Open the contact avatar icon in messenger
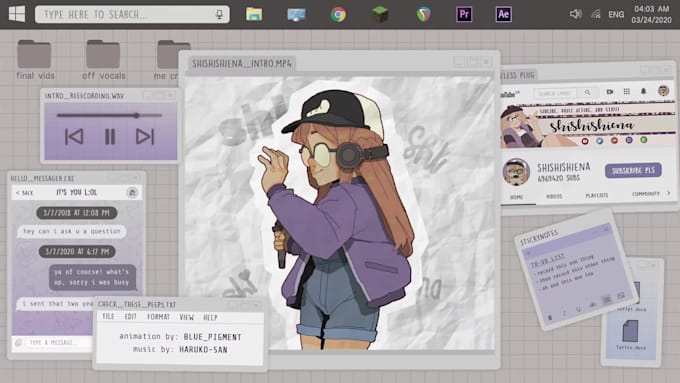The width and height of the screenshot is (680, 383). tap(132, 192)
